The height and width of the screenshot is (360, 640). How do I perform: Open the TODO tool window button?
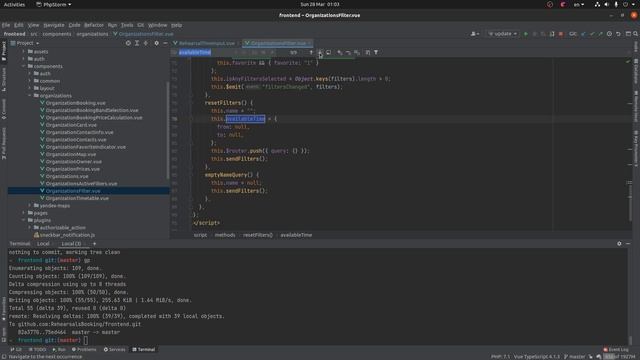(x=38, y=349)
